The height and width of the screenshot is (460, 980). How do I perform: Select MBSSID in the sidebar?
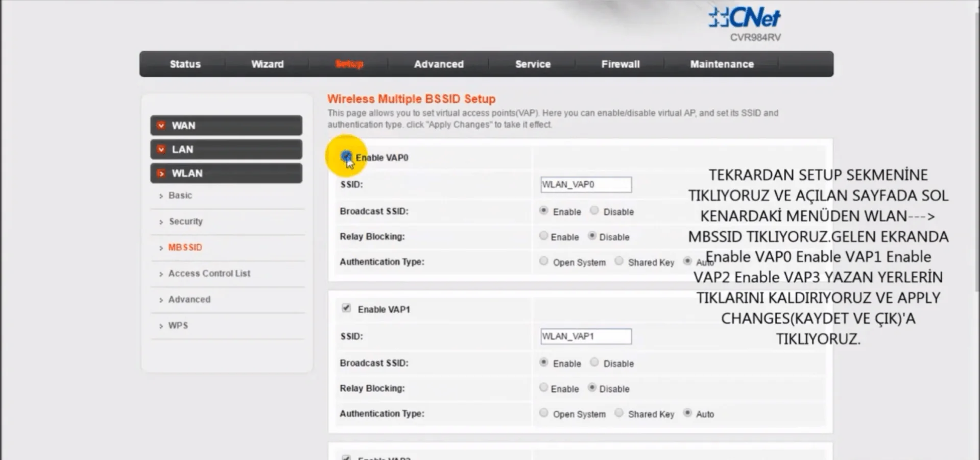point(185,247)
